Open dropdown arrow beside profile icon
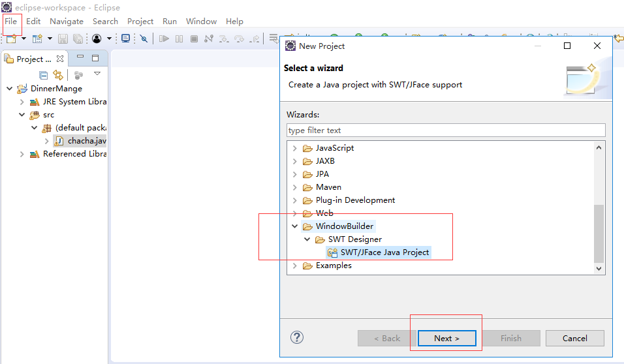The width and height of the screenshot is (624, 364). click(109, 38)
